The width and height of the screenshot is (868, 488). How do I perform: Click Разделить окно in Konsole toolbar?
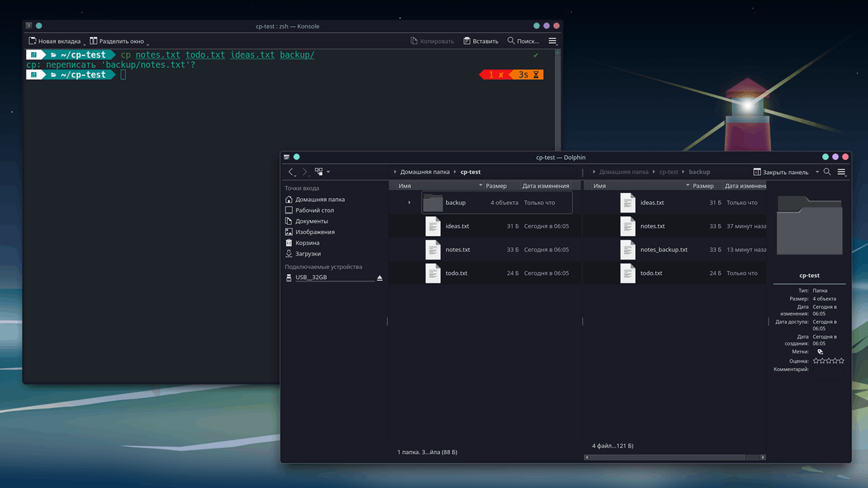pyautogui.click(x=117, y=41)
